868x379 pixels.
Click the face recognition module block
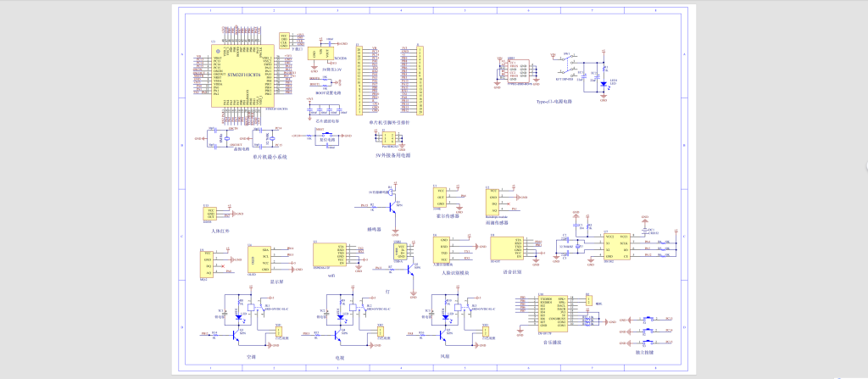tap(442, 249)
